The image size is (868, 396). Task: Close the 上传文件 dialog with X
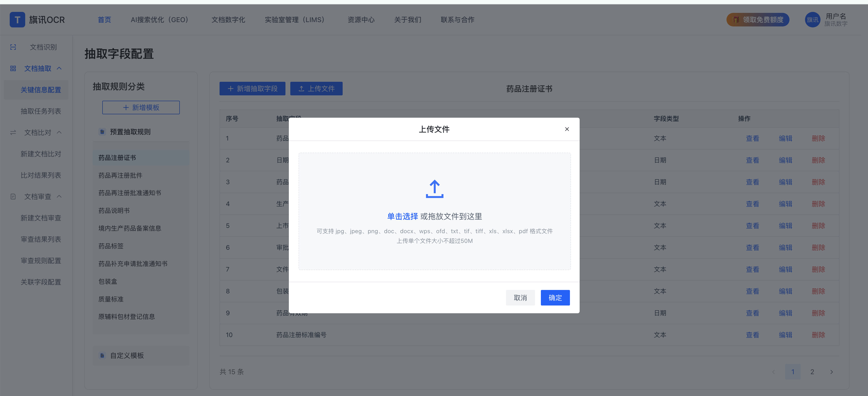[x=567, y=129]
